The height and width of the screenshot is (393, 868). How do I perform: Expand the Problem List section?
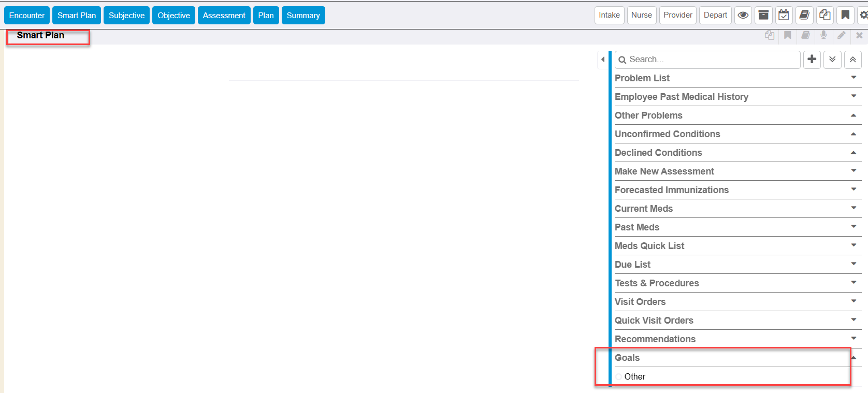click(853, 78)
